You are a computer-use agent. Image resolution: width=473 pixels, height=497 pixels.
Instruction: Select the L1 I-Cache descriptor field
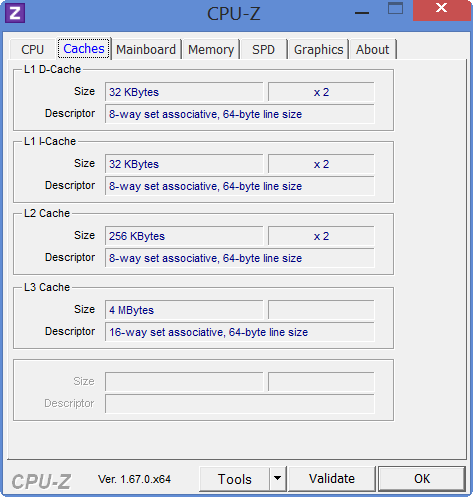click(x=240, y=186)
